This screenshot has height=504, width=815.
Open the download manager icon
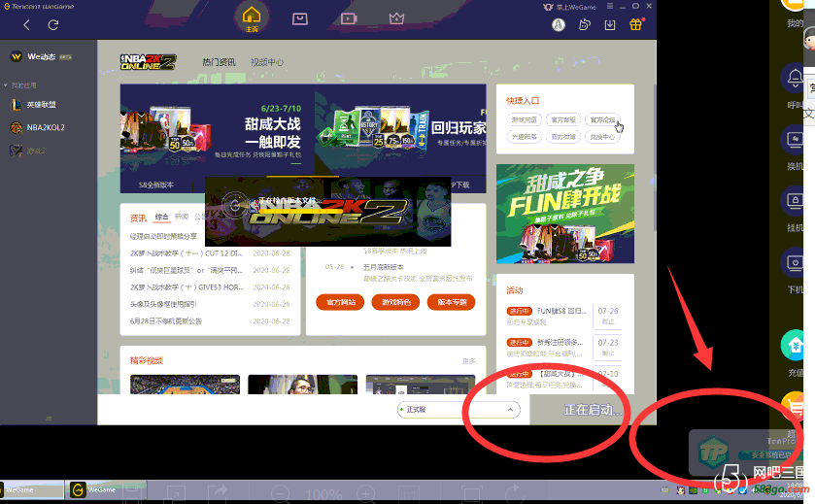point(610,24)
